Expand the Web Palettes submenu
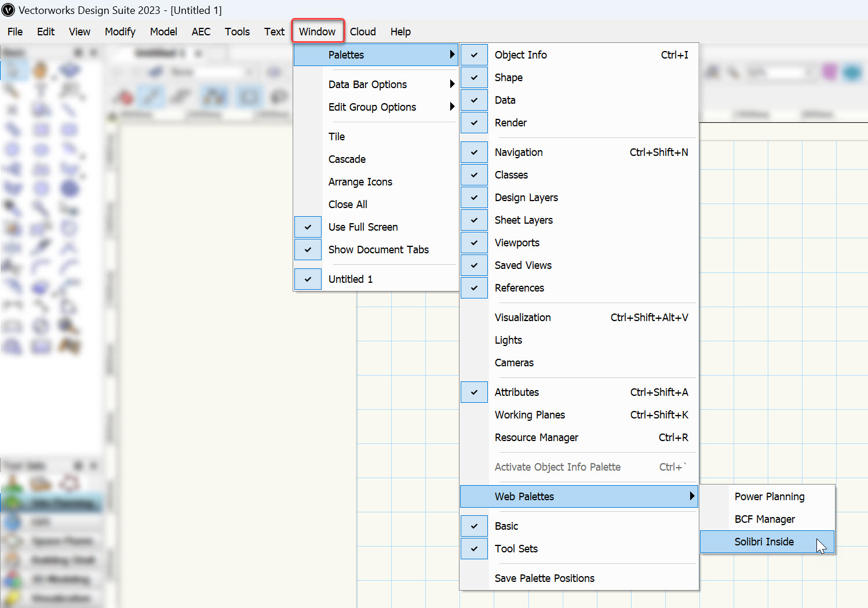This screenshot has height=608, width=868. [x=579, y=497]
